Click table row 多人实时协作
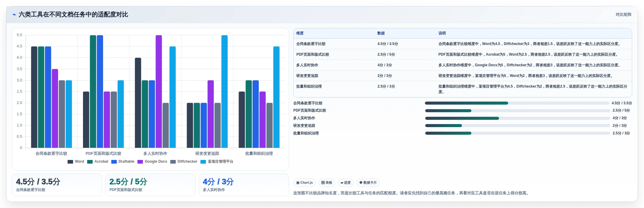The image size is (644, 208). click(x=462, y=65)
